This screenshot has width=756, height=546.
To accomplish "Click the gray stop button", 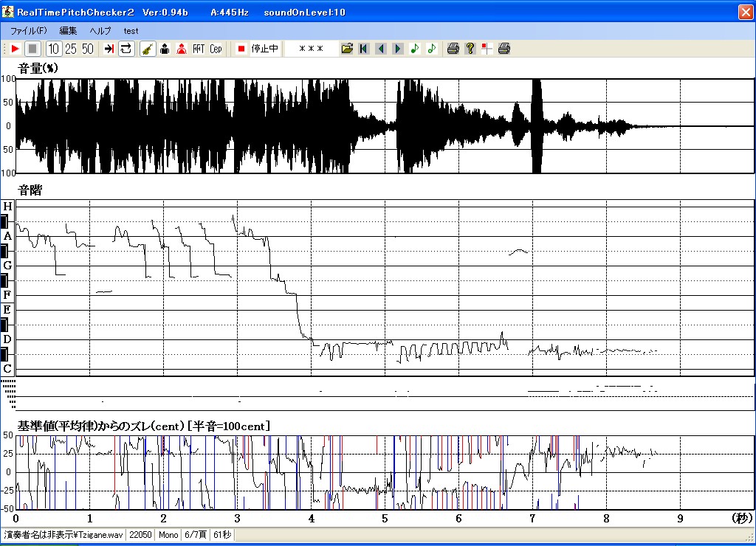I will [32, 49].
